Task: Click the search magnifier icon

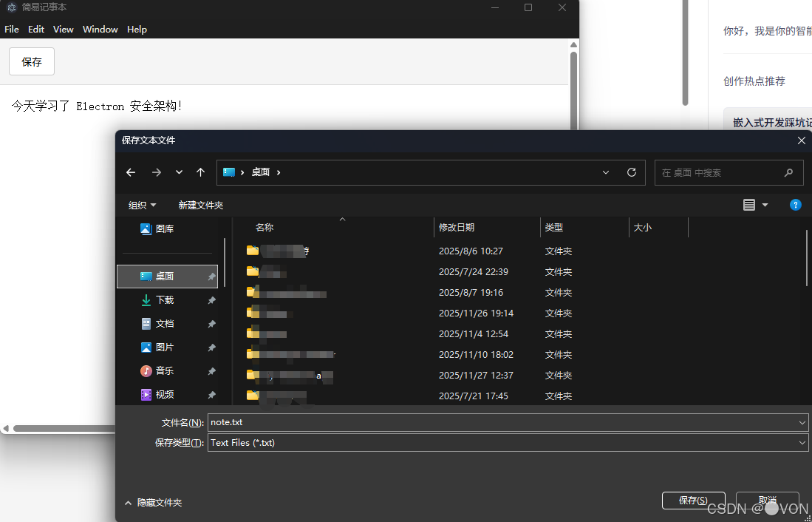Action: [x=788, y=172]
